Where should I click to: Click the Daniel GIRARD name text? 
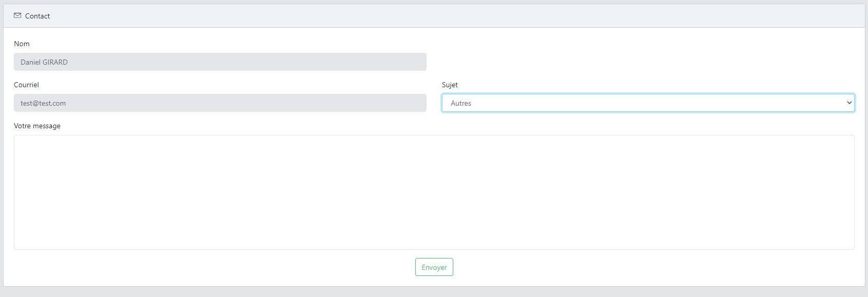click(x=44, y=62)
